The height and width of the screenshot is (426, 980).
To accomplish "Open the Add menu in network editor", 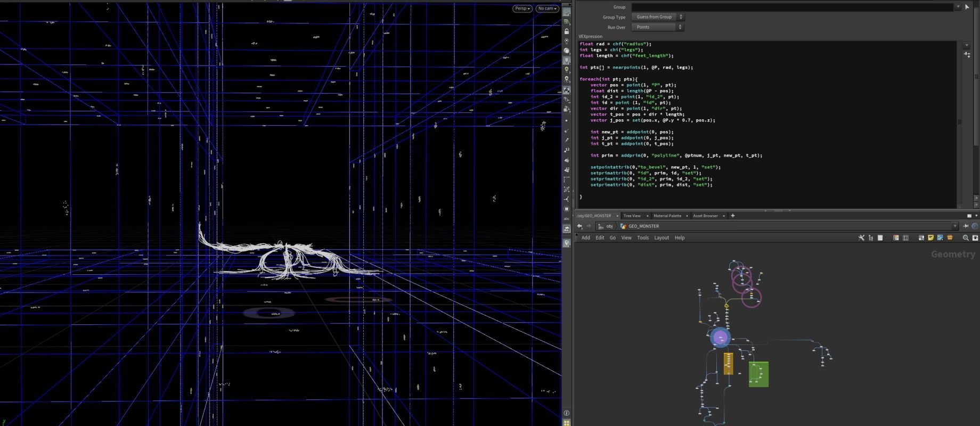I will pos(585,237).
